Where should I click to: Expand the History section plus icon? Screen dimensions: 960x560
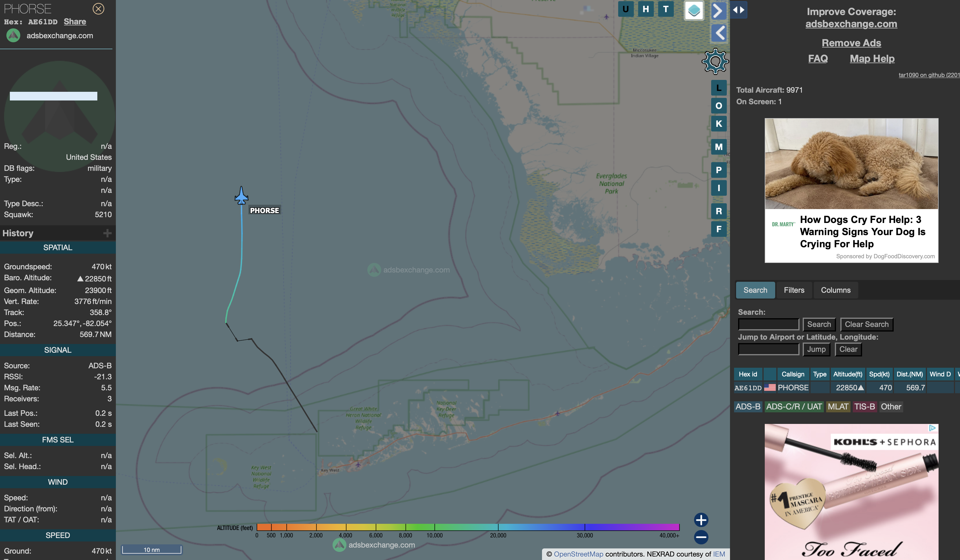click(x=107, y=233)
